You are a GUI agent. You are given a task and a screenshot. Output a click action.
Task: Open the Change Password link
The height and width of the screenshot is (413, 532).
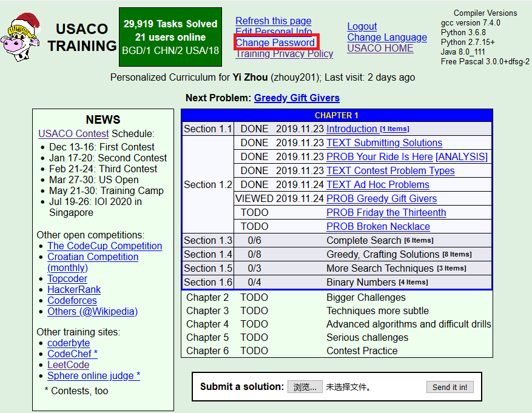coord(275,42)
